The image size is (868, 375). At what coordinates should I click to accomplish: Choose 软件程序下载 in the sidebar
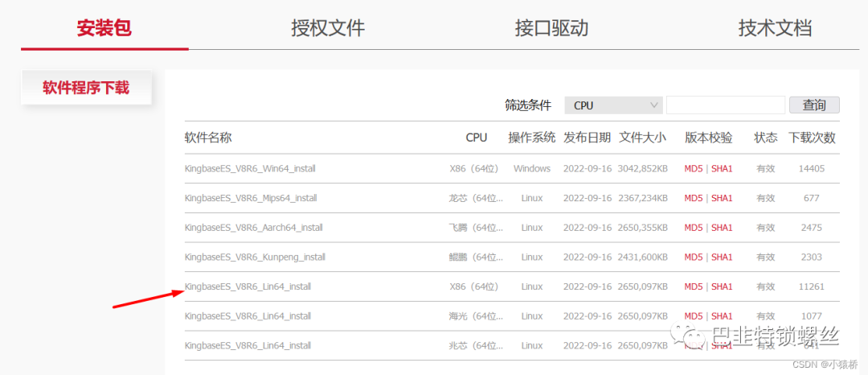(x=86, y=87)
